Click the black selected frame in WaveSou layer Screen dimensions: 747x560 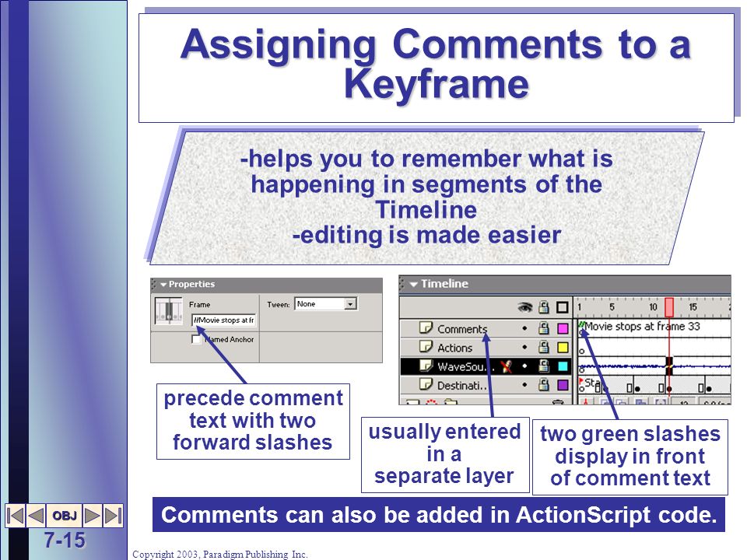pyautogui.click(x=669, y=366)
